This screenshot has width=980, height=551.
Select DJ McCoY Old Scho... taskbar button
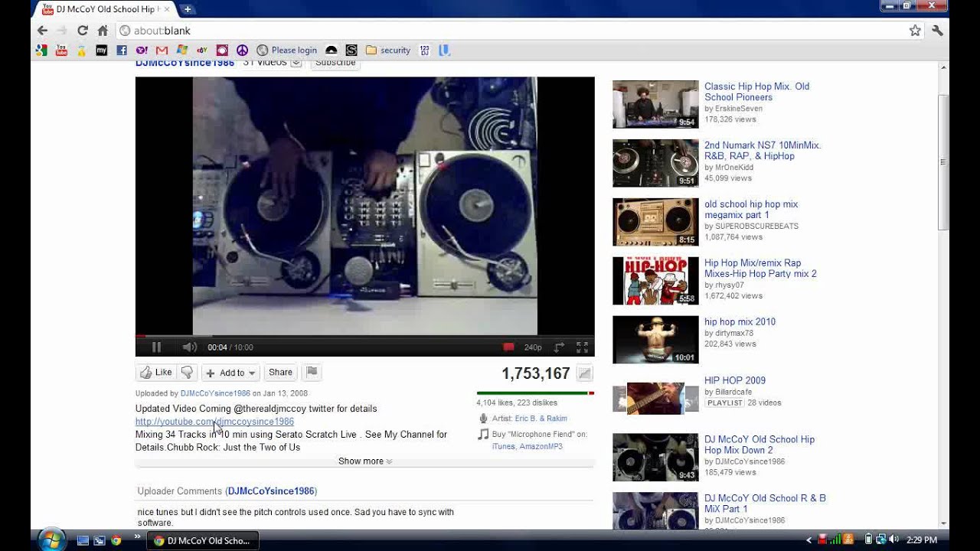pyautogui.click(x=202, y=540)
